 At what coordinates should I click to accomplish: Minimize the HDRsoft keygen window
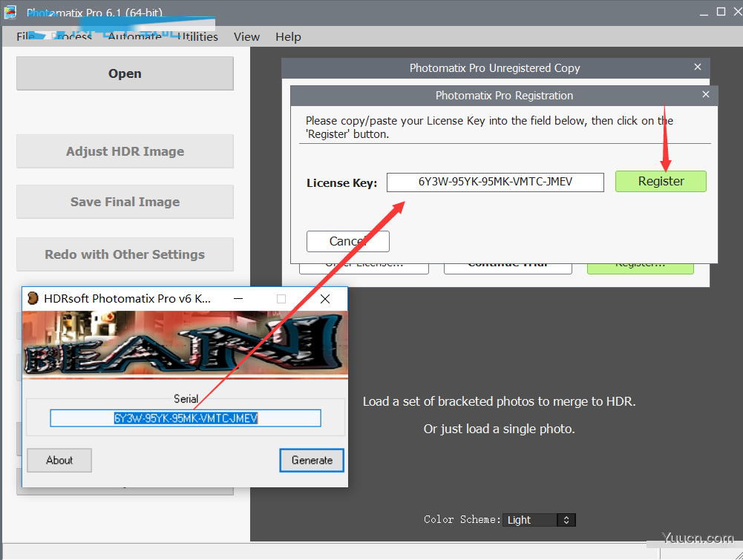point(238,299)
